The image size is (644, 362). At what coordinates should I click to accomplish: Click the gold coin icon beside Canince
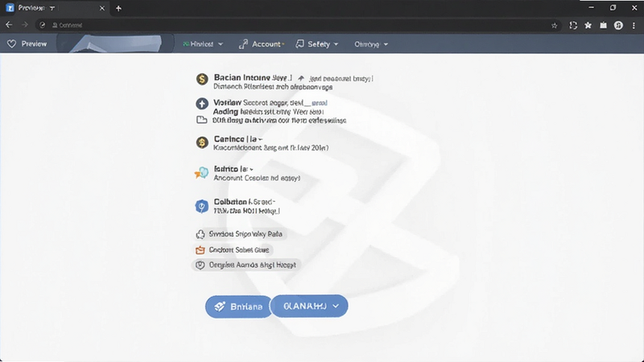point(202,142)
